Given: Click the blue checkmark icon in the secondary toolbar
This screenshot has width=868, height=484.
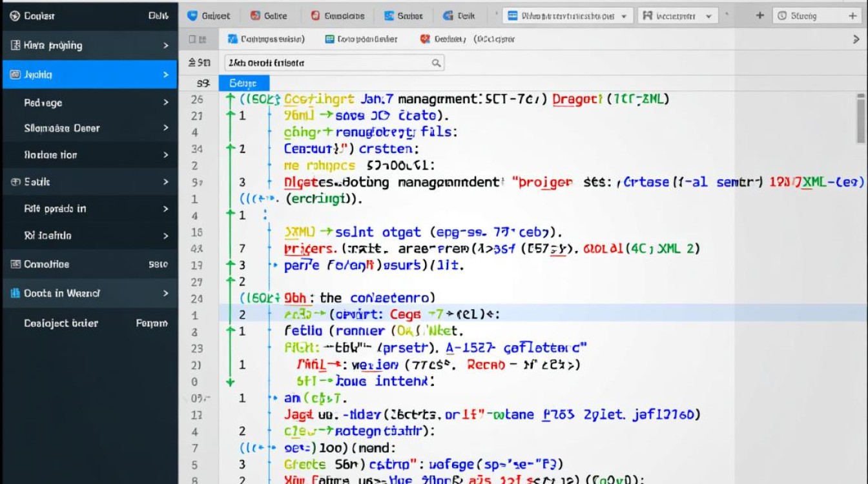Looking at the screenshot, I should [x=232, y=39].
